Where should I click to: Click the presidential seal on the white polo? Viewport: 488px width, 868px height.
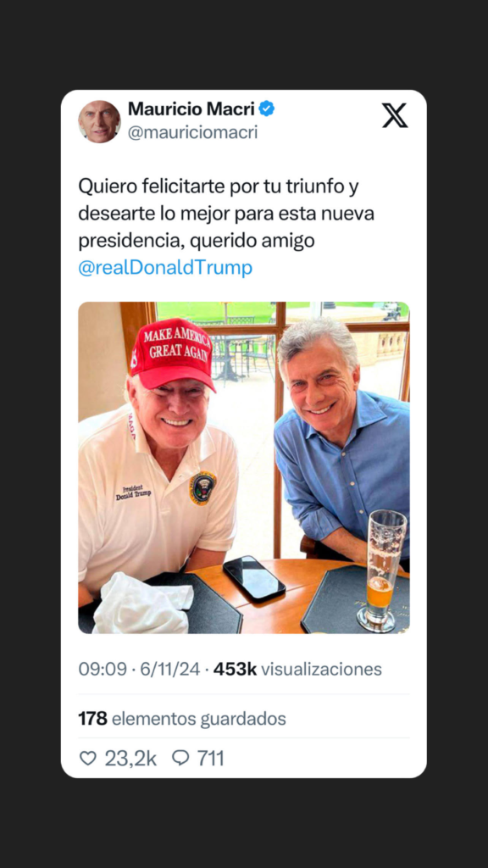pyautogui.click(x=203, y=489)
